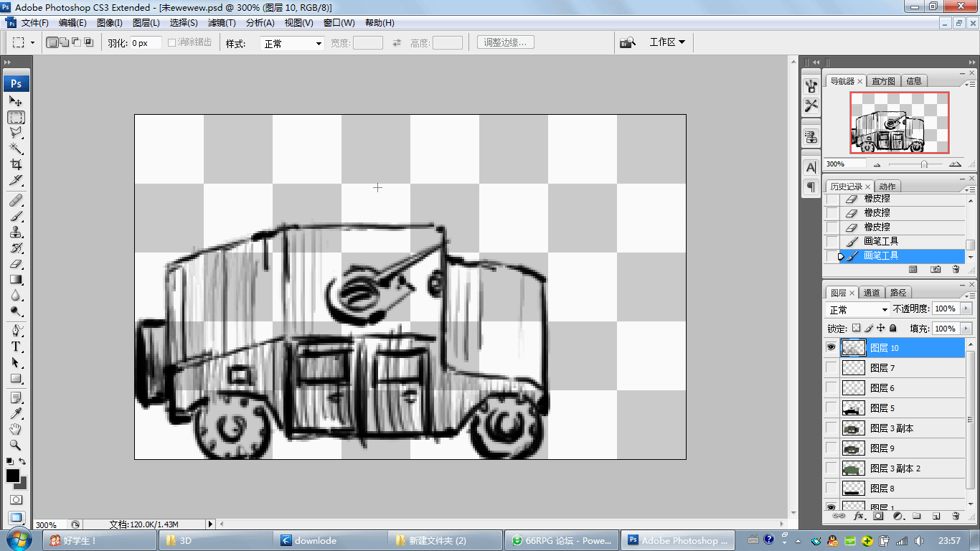Click the 调整边缘... button
Image resolution: width=980 pixels, height=551 pixels.
click(x=506, y=42)
